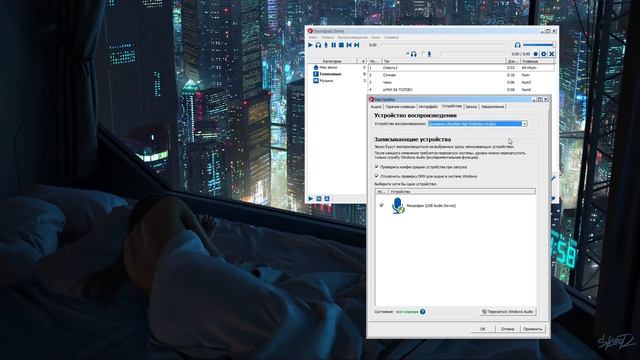
Task: Toggle the DRM check disabling checkbox
Action: (377, 176)
